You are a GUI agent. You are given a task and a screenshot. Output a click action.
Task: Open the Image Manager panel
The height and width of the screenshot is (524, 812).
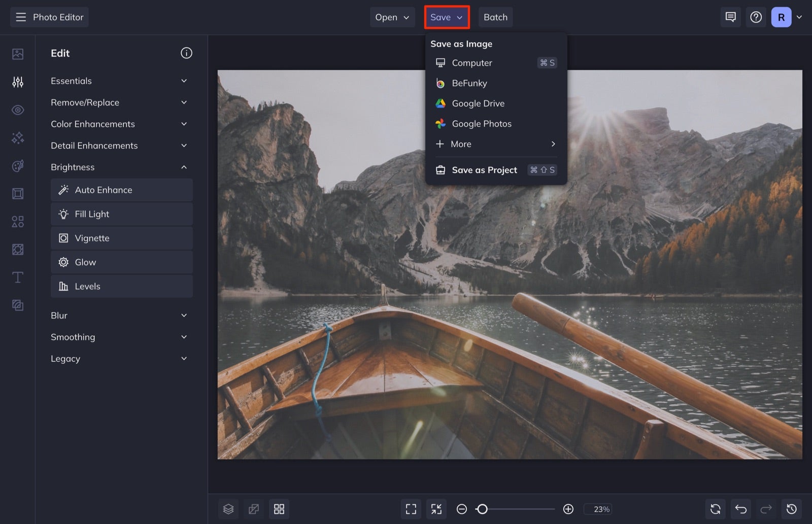17,53
